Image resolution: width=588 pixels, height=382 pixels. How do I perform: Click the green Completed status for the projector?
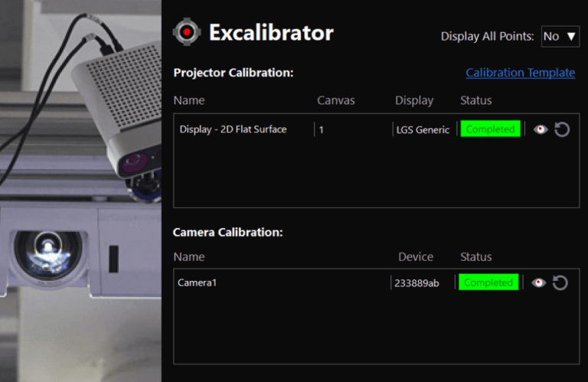pyautogui.click(x=490, y=129)
